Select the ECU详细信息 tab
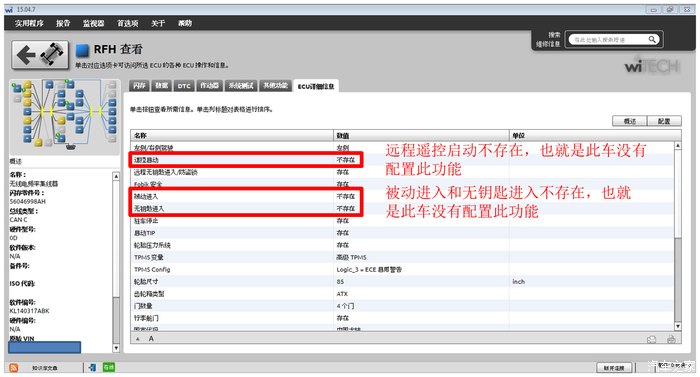Screen dimensions: 700x377 [x=316, y=86]
